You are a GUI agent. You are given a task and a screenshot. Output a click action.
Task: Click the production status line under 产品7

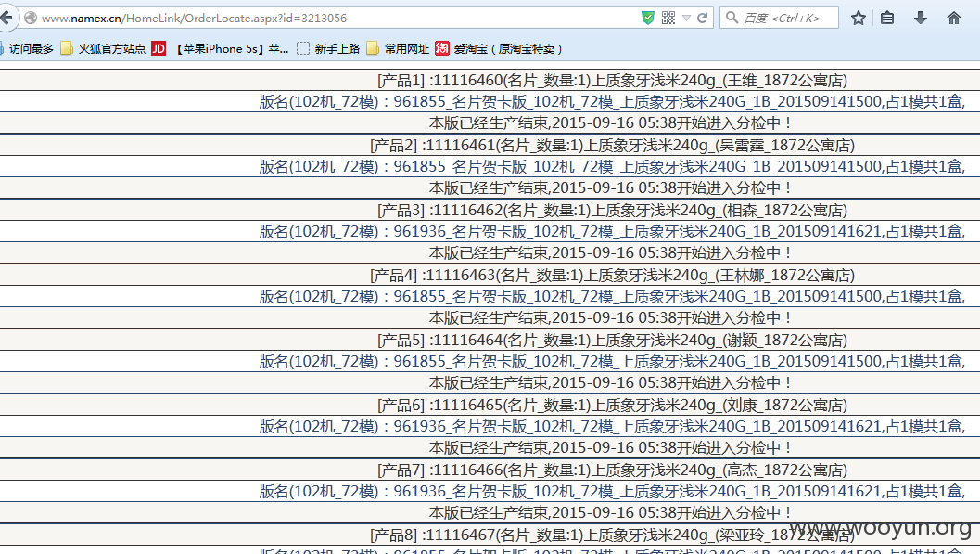(611, 513)
